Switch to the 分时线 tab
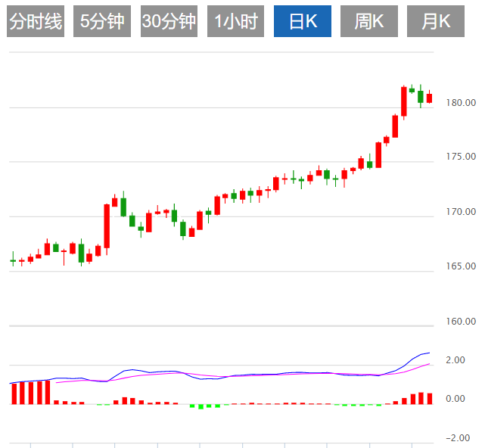 coord(36,21)
